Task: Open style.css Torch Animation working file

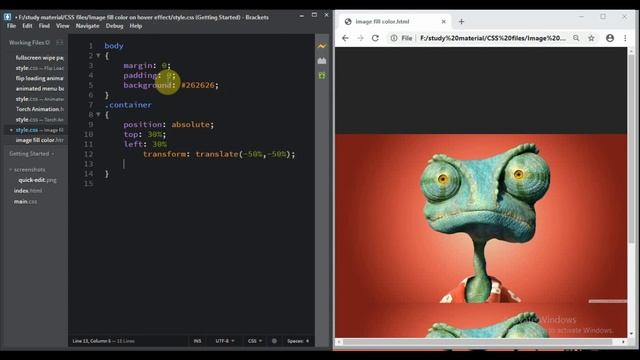Action: (x=39, y=120)
